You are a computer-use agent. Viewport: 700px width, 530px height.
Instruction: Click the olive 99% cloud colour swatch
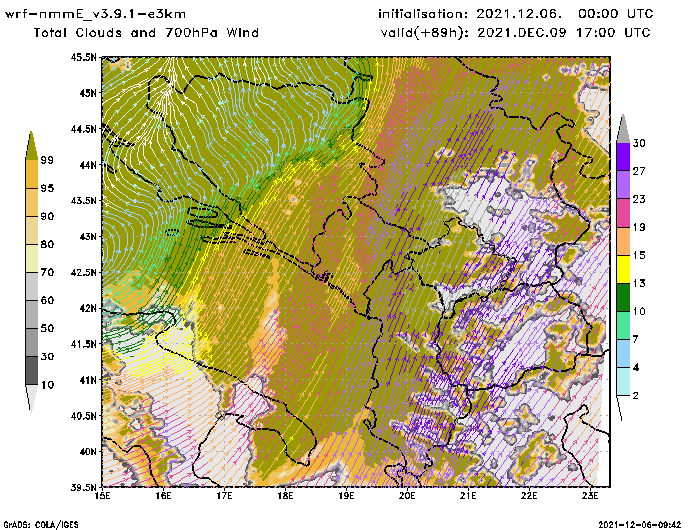click(x=31, y=146)
